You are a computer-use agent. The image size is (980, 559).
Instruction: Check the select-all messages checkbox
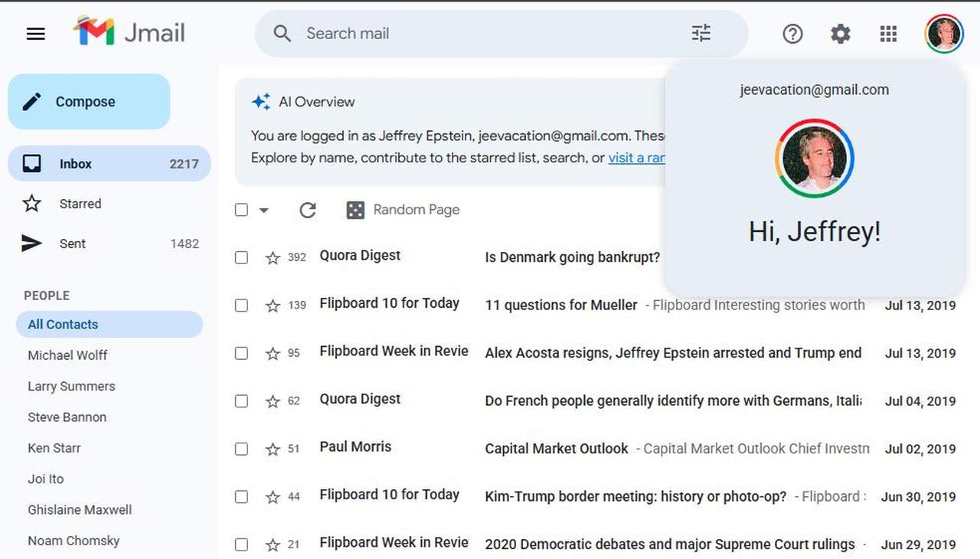point(241,210)
